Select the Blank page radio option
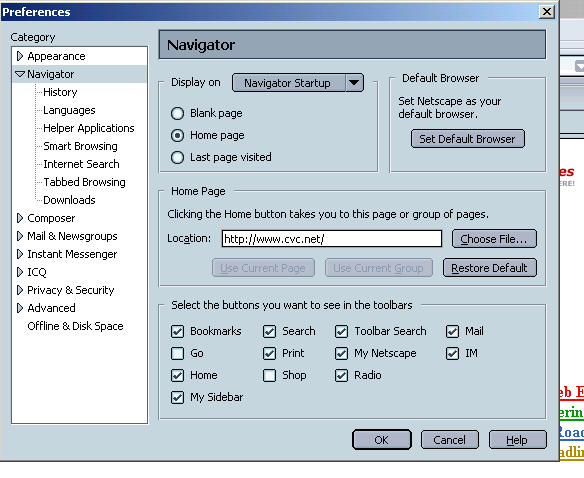Viewport: 584px width, 478px height. click(x=177, y=113)
